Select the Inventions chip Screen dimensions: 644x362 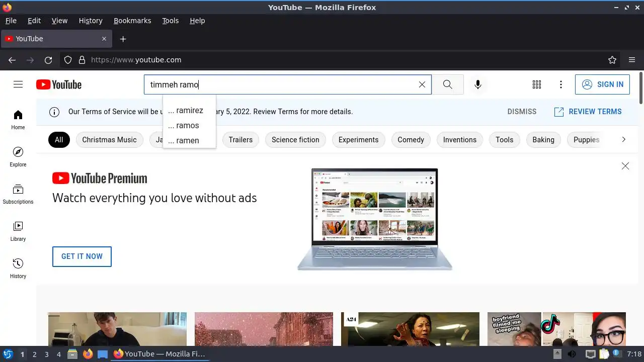[x=460, y=140]
